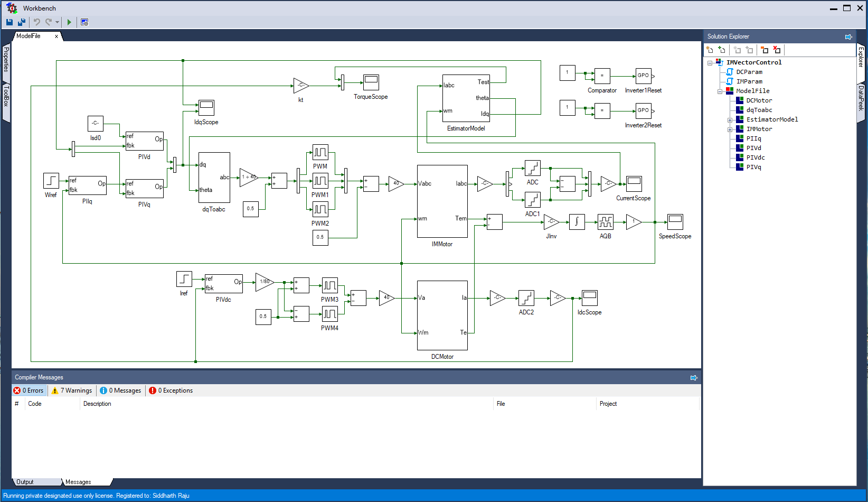The height and width of the screenshot is (502, 868).
Task: Select PIVdc in the Solution Explorer tree
Action: [756, 157]
